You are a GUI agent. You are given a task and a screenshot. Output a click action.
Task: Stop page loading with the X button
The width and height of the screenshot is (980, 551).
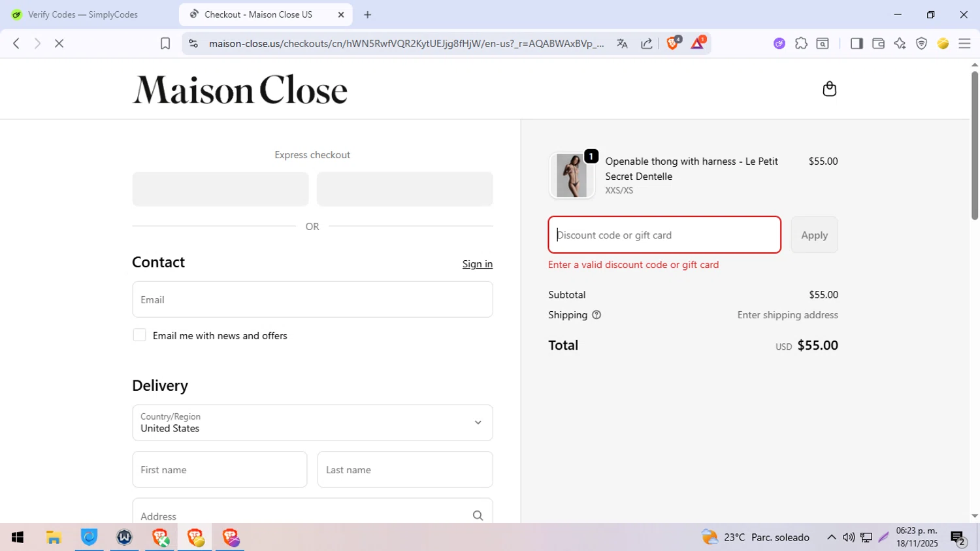coord(59,43)
